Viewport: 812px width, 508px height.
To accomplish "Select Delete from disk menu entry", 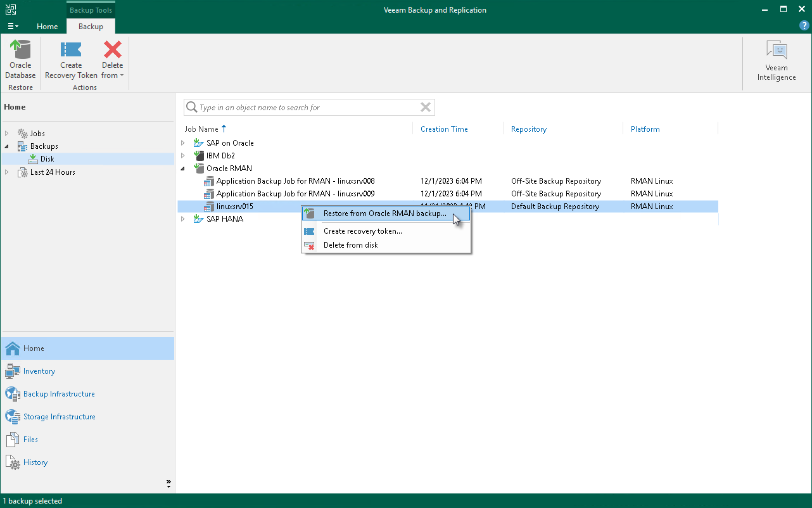I will point(350,245).
